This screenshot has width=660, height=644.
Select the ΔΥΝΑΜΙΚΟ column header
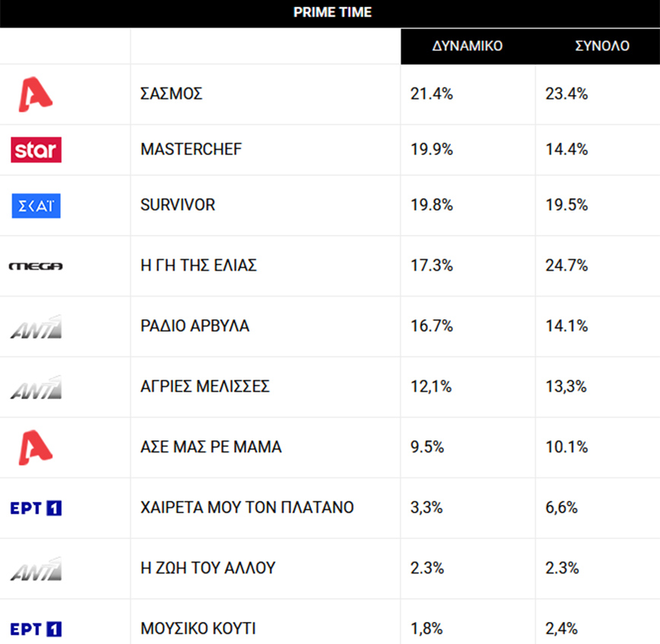point(468,46)
